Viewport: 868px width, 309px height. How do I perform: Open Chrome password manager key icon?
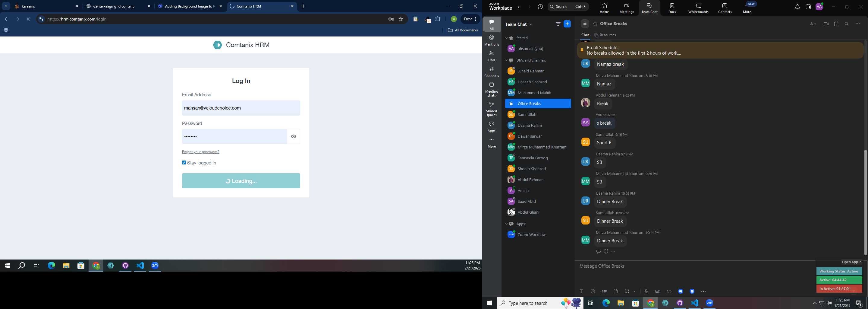(391, 19)
